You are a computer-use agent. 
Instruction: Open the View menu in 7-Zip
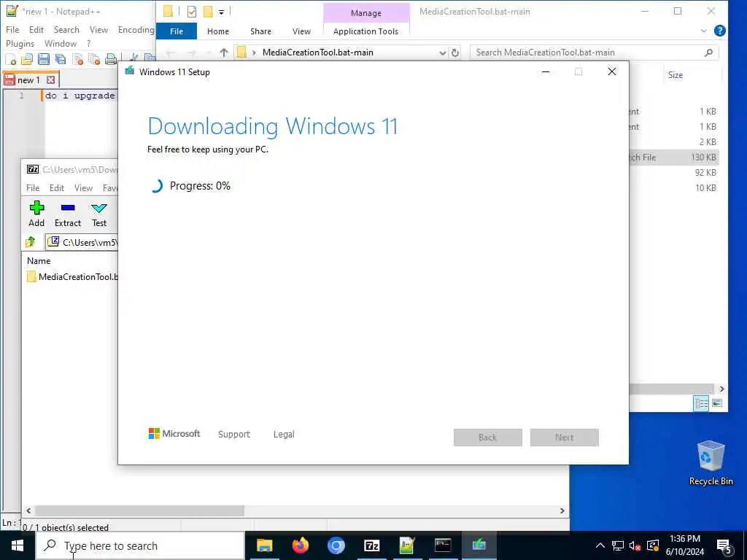pyautogui.click(x=83, y=187)
